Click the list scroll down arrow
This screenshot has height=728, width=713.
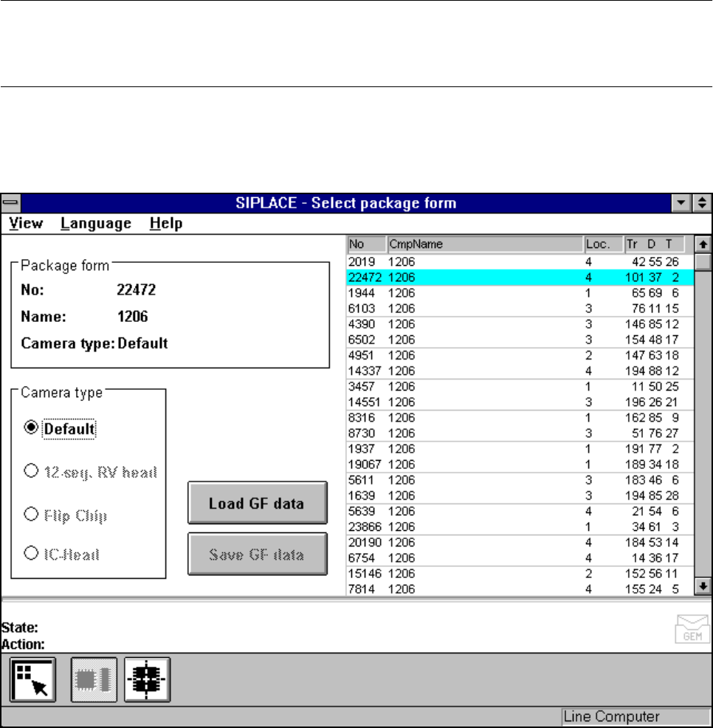703,586
